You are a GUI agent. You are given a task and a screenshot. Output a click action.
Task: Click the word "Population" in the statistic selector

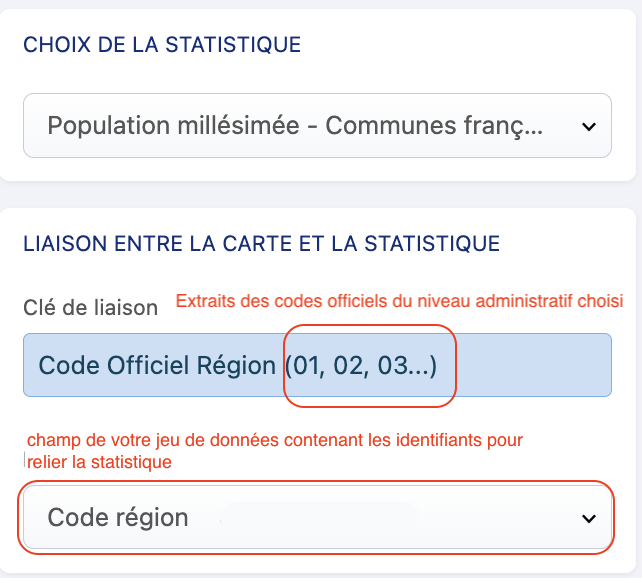coord(105,126)
